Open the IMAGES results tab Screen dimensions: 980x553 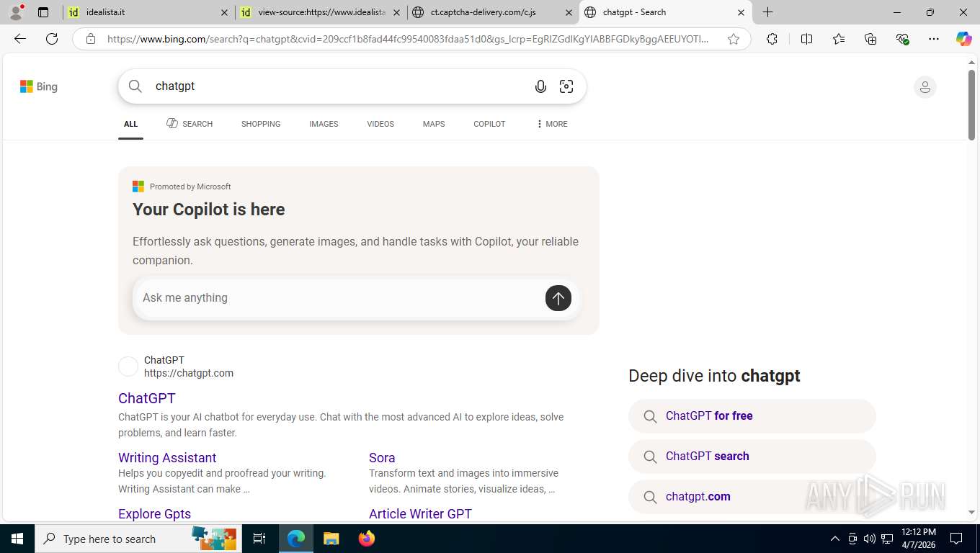point(324,124)
